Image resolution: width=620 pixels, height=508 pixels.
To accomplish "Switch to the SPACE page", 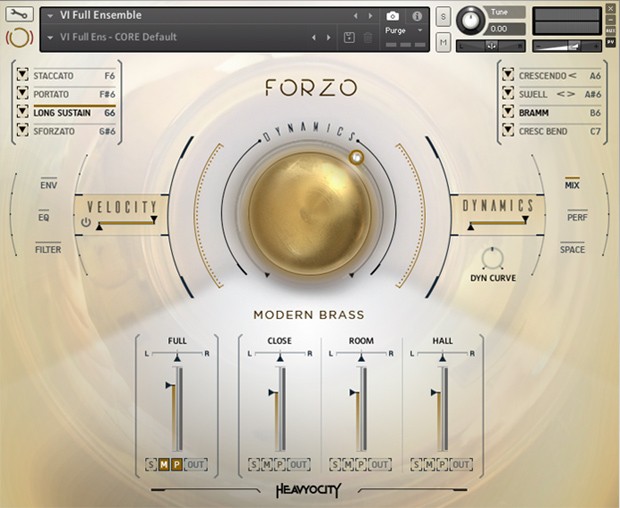I will coord(572,249).
